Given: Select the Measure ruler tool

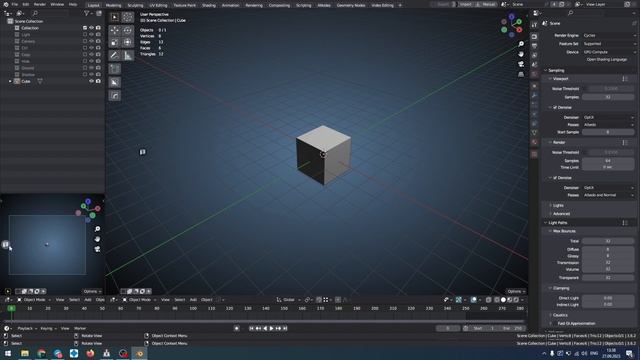Looking at the screenshot, I should pos(128,56).
